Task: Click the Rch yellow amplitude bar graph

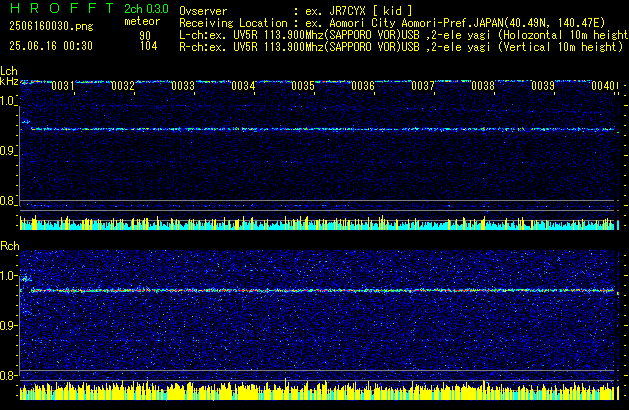Action: tap(317, 391)
